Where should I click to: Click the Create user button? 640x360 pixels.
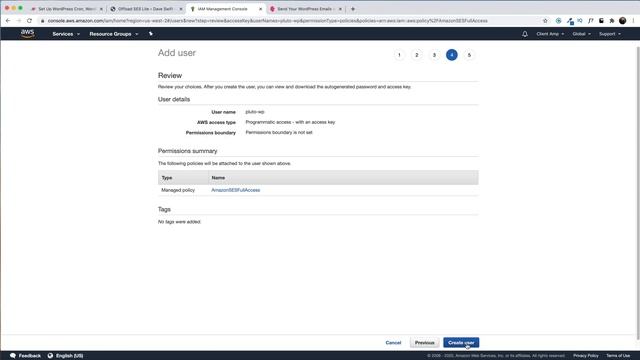(x=461, y=342)
